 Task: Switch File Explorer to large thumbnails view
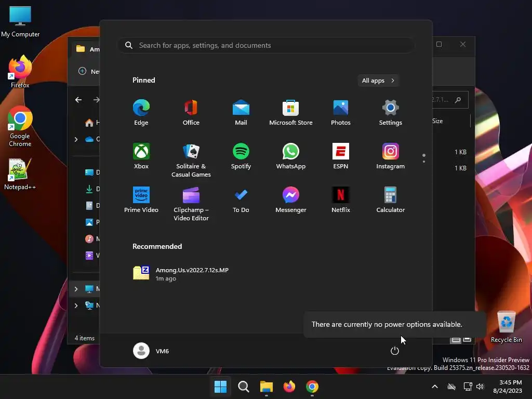pos(467,340)
